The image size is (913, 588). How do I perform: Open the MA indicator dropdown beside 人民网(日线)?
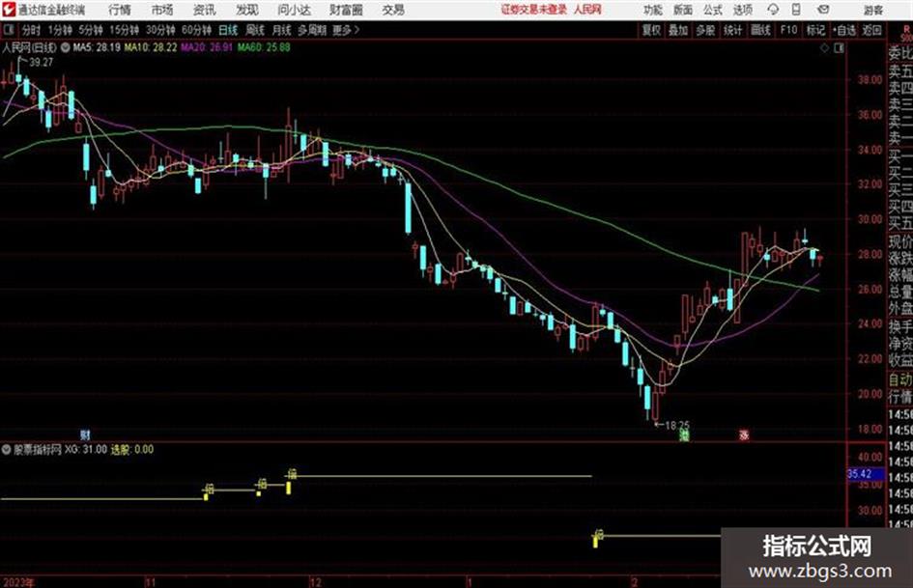(66, 47)
